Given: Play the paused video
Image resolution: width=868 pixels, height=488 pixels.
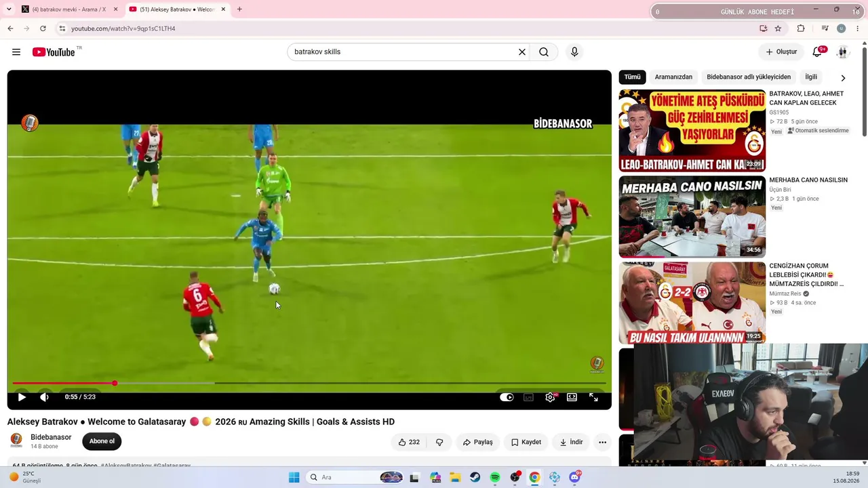Looking at the screenshot, I should click(22, 397).
